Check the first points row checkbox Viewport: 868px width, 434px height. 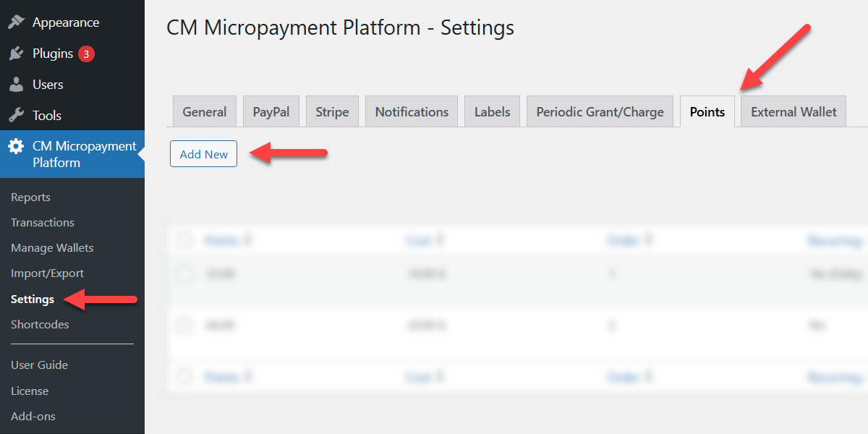185,273
